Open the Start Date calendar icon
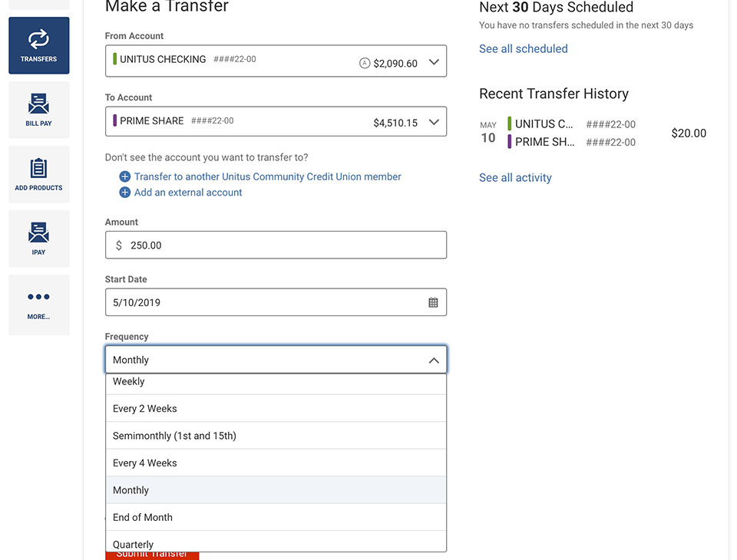Viewport: 737px width, 560px height. coord(433,302)
